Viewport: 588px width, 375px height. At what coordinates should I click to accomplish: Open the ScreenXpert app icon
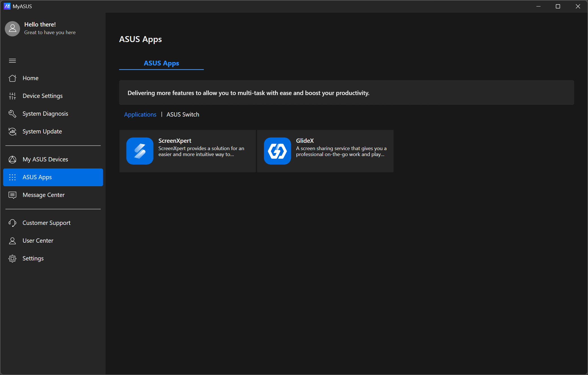140,151
